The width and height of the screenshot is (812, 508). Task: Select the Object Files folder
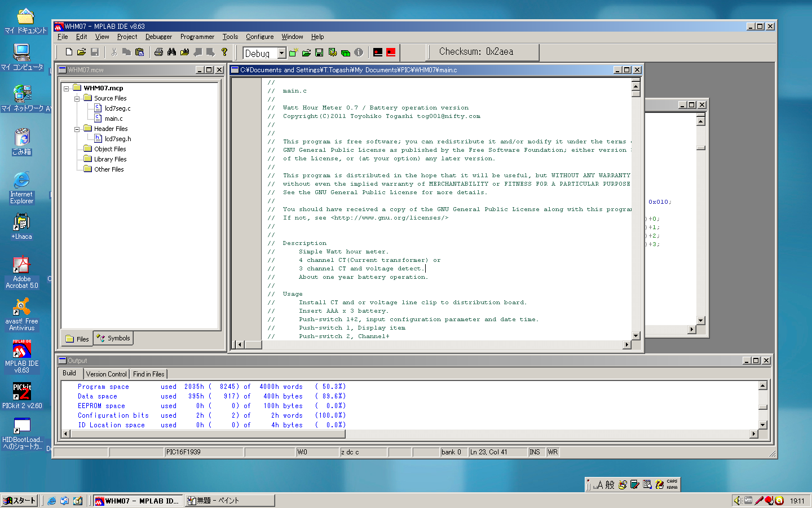coord(110,149)
